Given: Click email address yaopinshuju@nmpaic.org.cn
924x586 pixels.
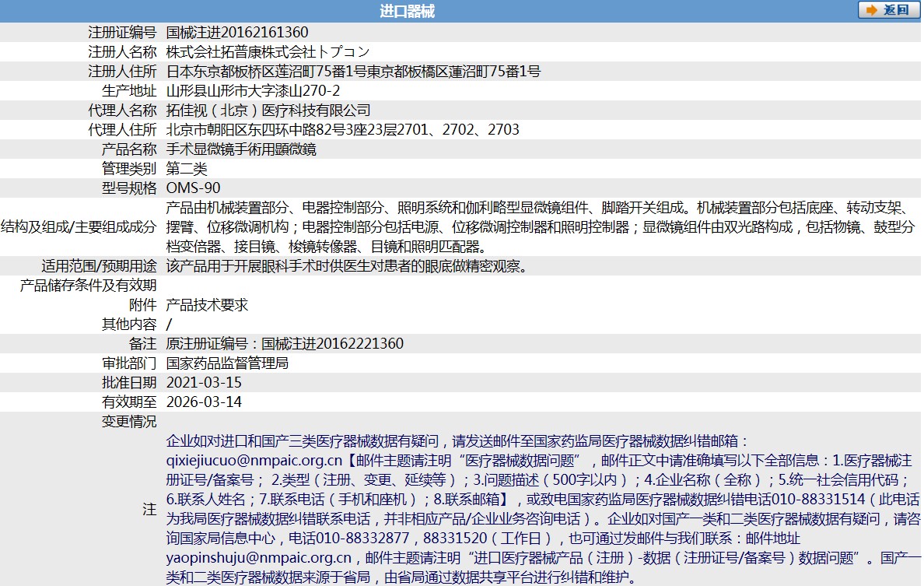Looking at the screenshot, I should tap(259, 558).
